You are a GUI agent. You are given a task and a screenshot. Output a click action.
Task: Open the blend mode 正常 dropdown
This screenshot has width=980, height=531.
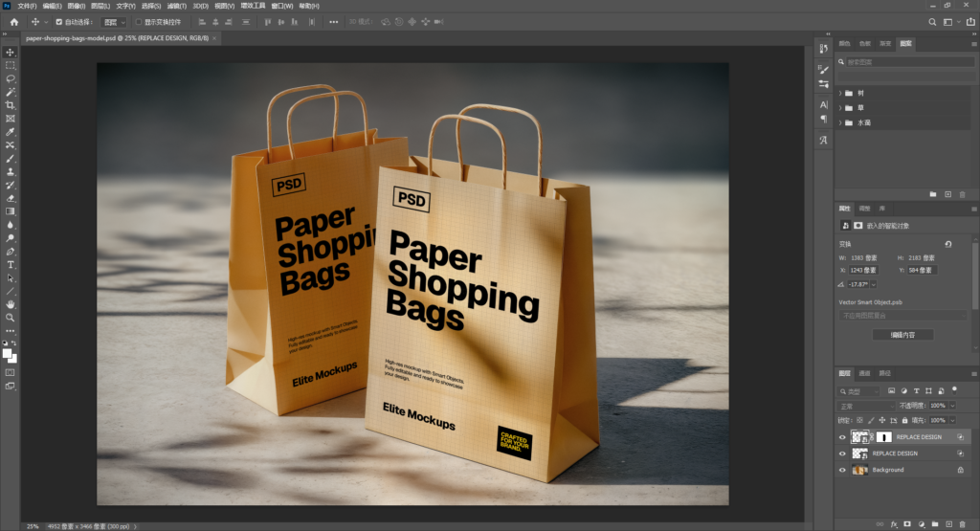pyautogui.click(x=866, y=406)
